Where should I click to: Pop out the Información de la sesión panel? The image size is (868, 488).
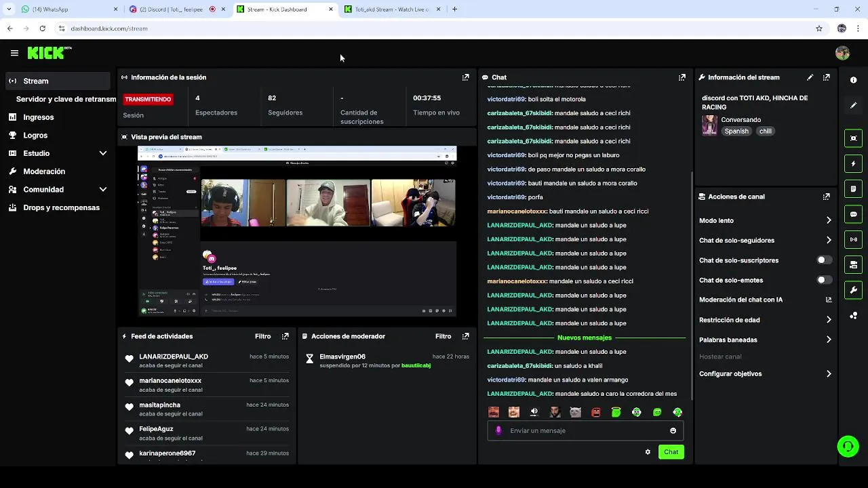tap(465, 77)
